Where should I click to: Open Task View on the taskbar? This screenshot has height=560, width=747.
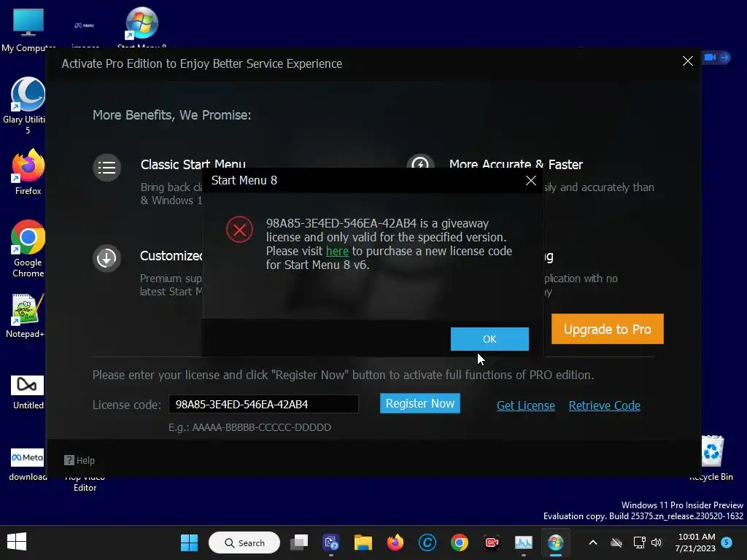[299, 542]
